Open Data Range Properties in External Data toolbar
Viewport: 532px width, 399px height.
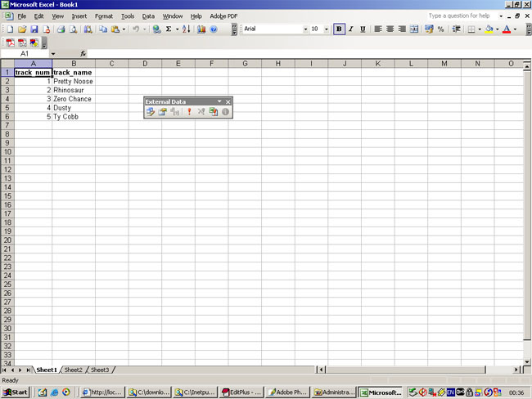(x=163, y=112)
